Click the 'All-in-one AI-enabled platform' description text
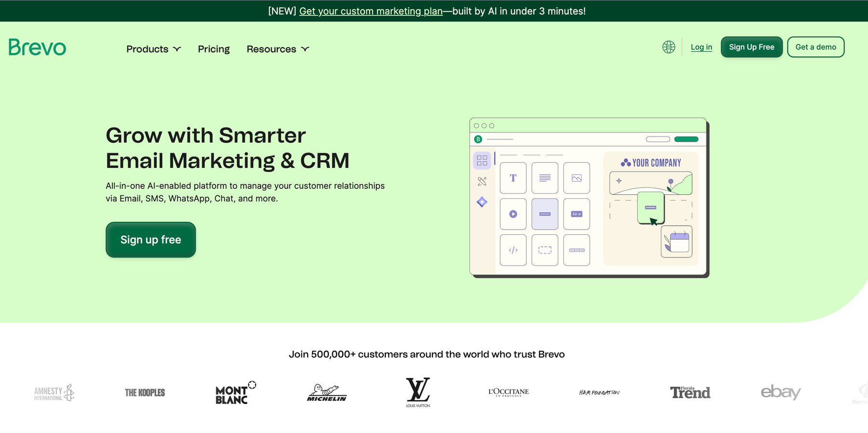Image resolution: width=868 pixels, height=433 pixels. 245,192
